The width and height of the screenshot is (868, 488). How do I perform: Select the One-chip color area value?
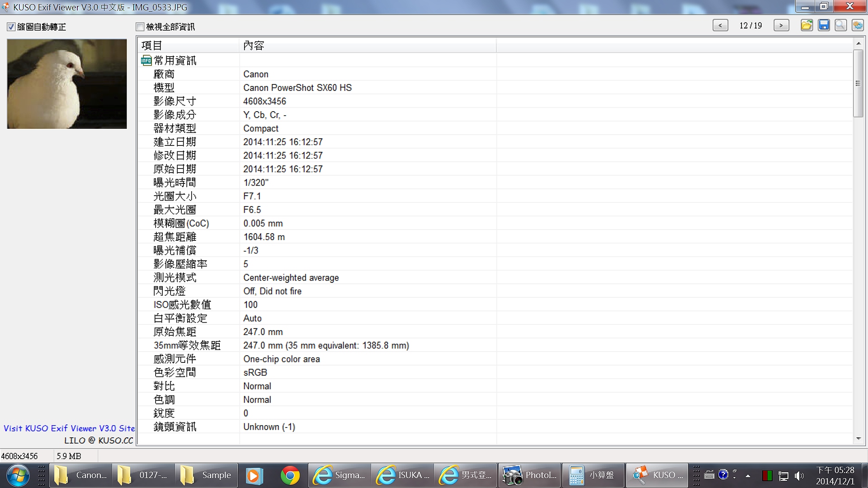coord(282,359)
